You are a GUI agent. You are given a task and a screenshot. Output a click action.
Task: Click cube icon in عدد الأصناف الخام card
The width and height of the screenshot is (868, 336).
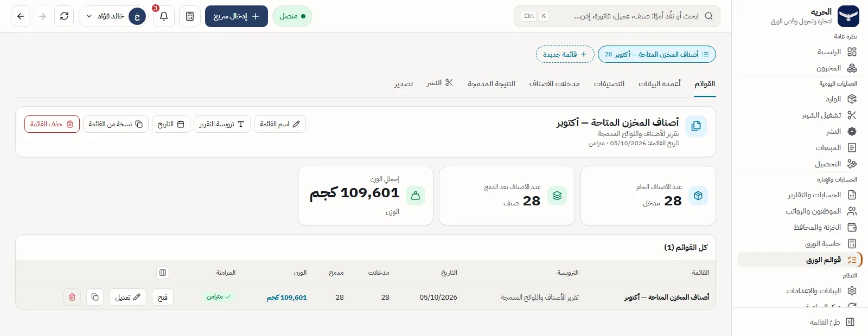pos(698,196)
